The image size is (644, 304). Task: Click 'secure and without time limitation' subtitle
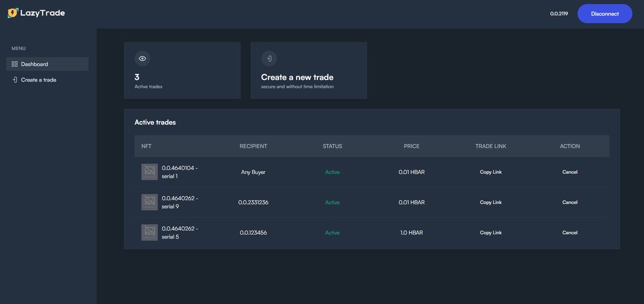(297, 86)
